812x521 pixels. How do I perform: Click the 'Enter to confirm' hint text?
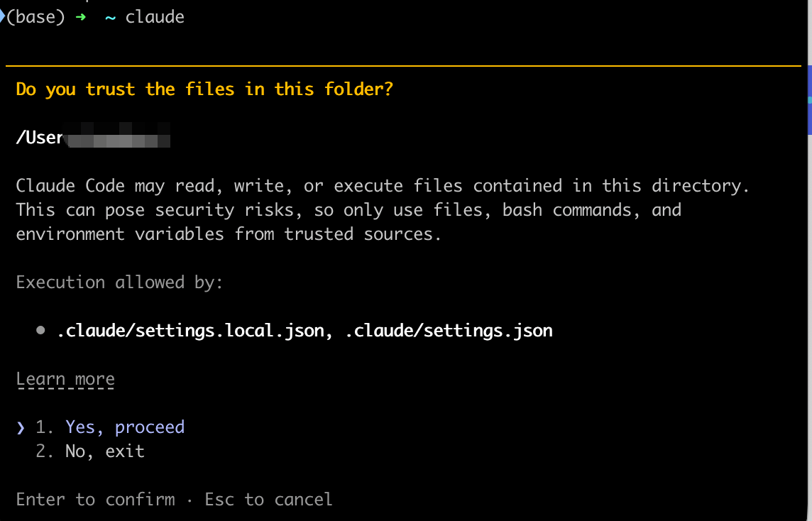coord(95,499)
